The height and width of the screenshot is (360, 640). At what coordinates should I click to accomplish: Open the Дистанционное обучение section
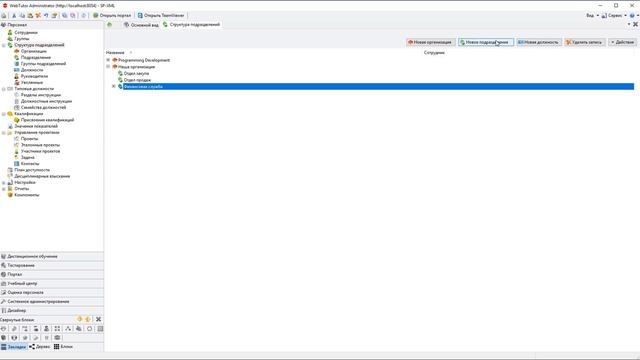(52, 256)
